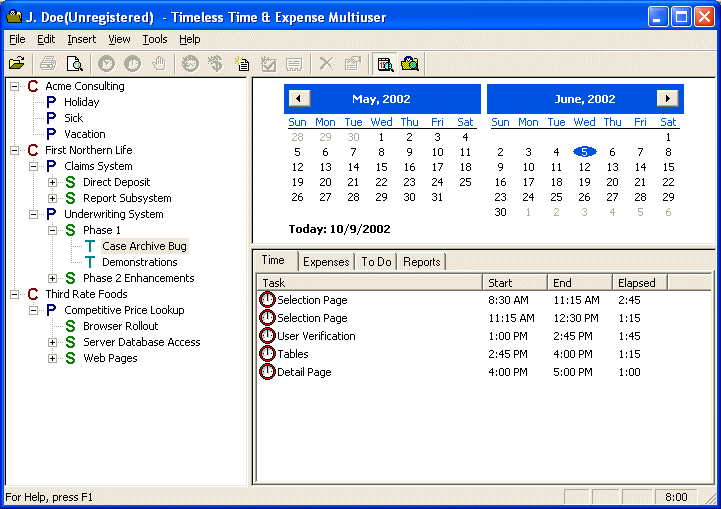Click the briefcase icon in the title bar
Screen dimensions: 721x509
click(x=14, y=17)
